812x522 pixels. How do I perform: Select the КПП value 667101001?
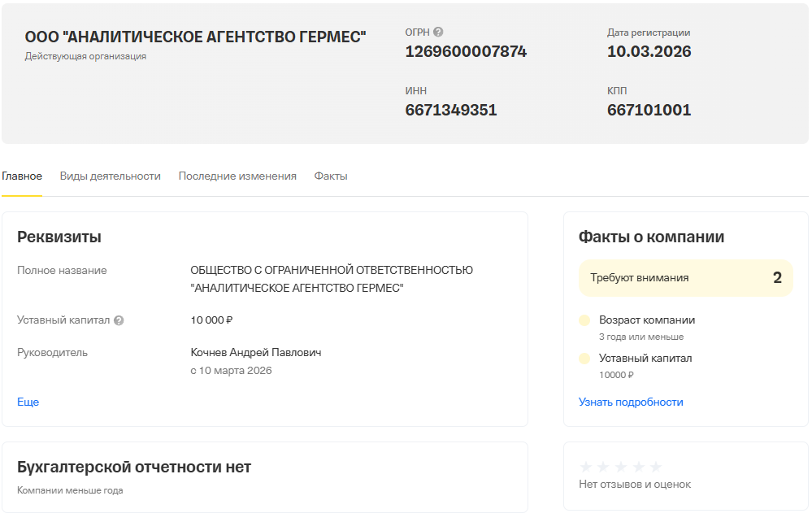[x=649, y=110]
